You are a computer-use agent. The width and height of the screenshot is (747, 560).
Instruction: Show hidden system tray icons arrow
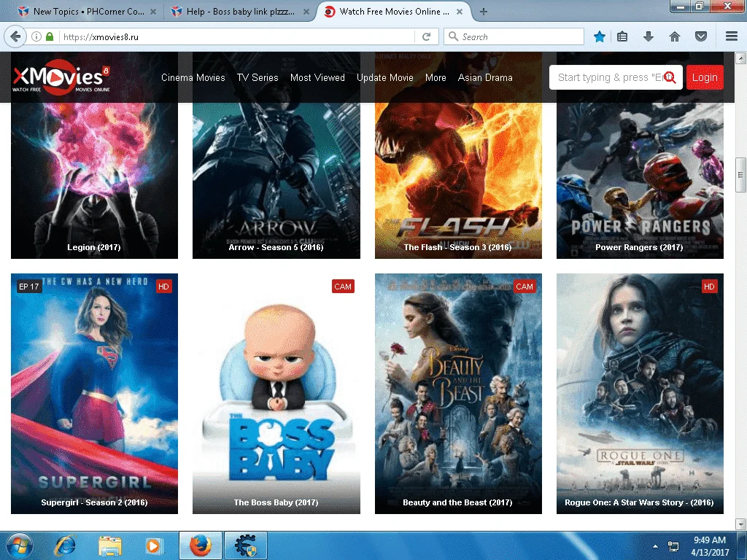click(656, 546)
